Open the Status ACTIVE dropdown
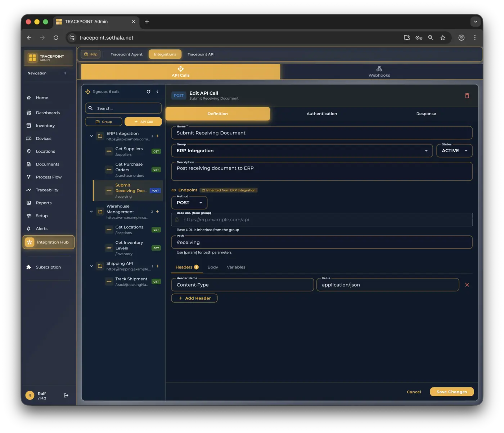 click(454, 151)
